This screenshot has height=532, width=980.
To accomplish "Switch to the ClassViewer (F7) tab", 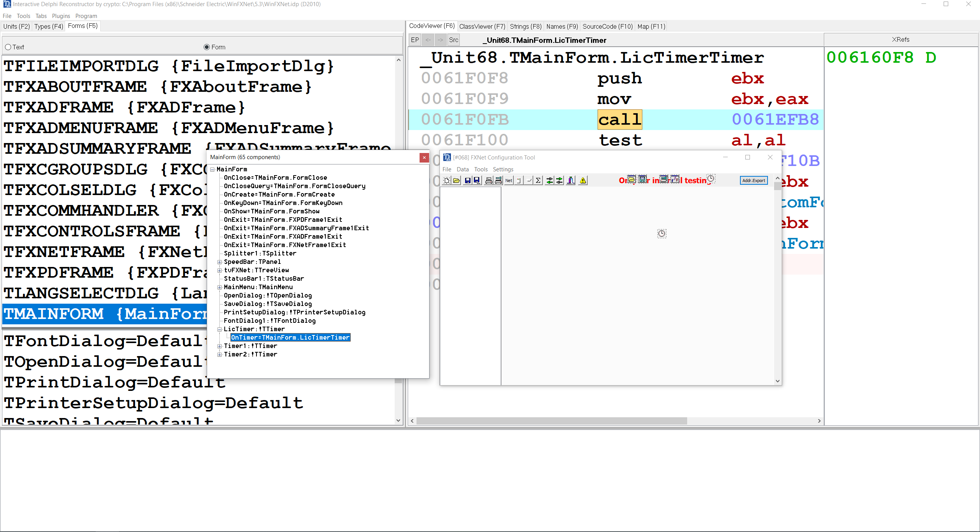I will click(482, 26).
